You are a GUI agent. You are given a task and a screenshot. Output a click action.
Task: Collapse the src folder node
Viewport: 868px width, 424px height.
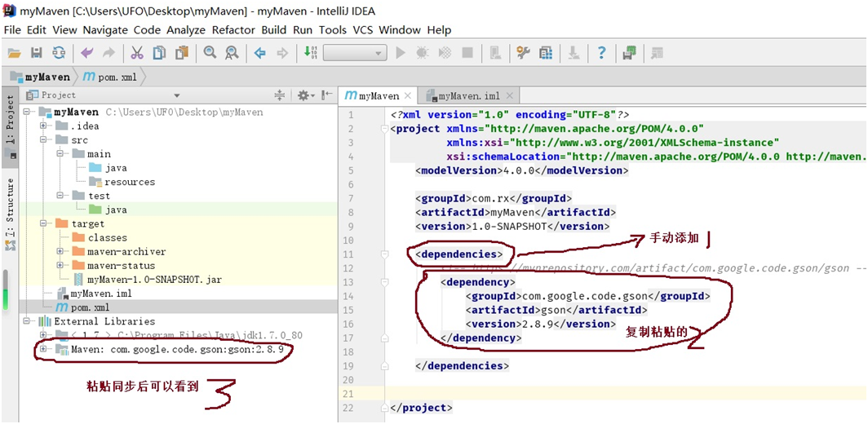tap(43, 140)
